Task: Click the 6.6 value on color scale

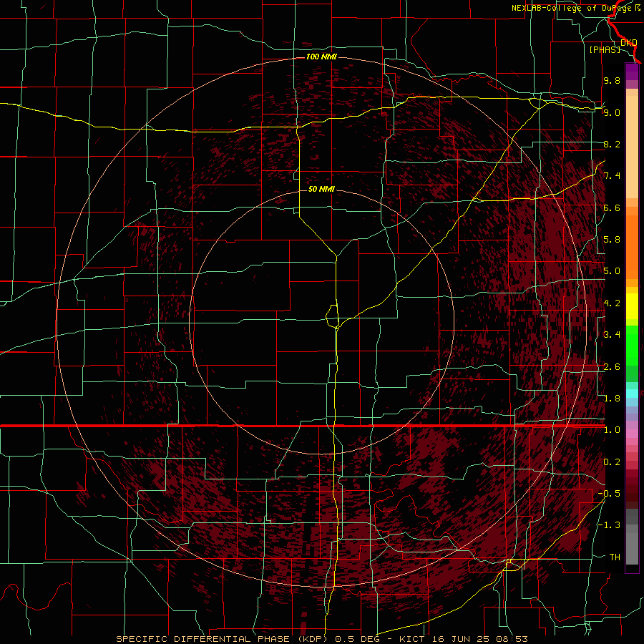Action: pos(612,208)
